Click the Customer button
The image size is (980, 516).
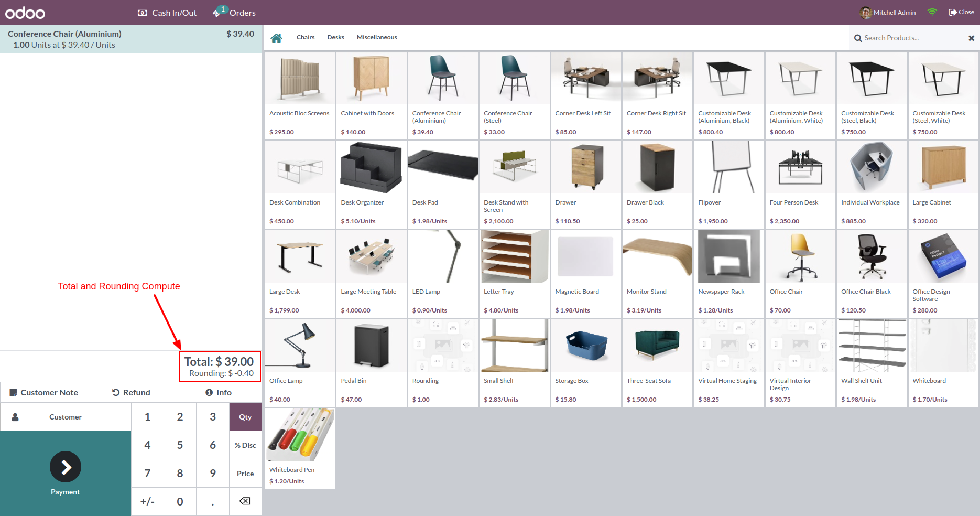coord(66,417)
